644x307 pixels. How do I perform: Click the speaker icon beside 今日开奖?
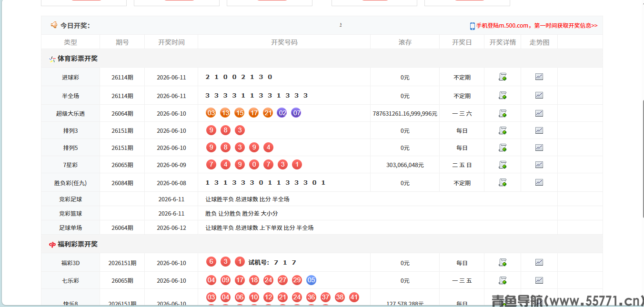54,25
